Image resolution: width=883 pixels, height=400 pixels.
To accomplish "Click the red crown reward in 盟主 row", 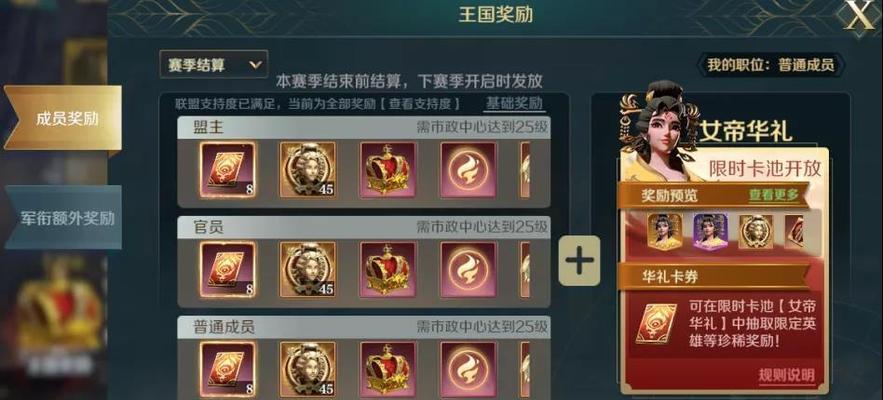I will (387, 170).
